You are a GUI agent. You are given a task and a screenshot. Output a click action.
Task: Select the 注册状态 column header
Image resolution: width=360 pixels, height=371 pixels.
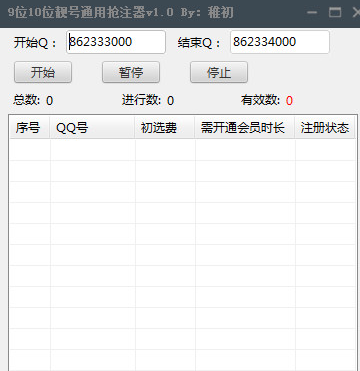[x=325, y=127]
